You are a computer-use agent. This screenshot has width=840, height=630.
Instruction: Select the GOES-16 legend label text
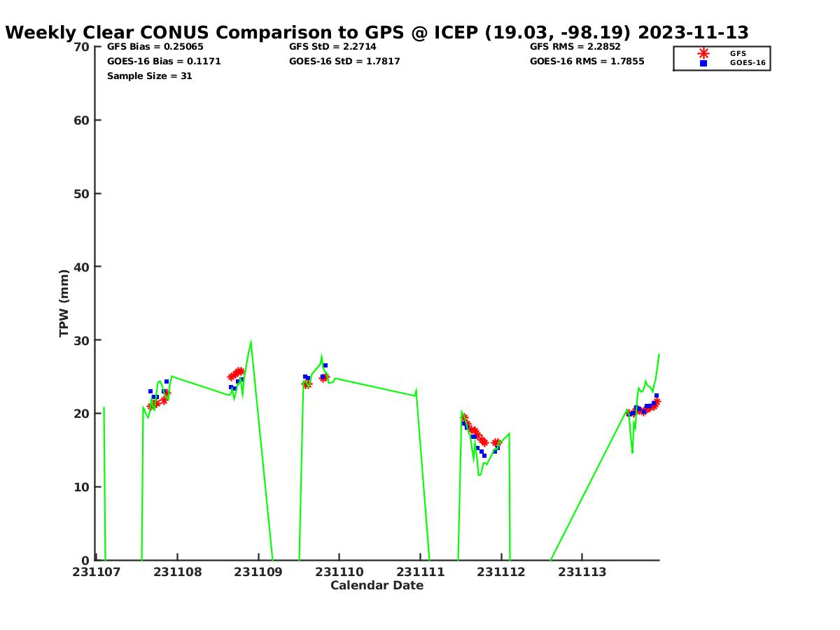pos(748,63)
